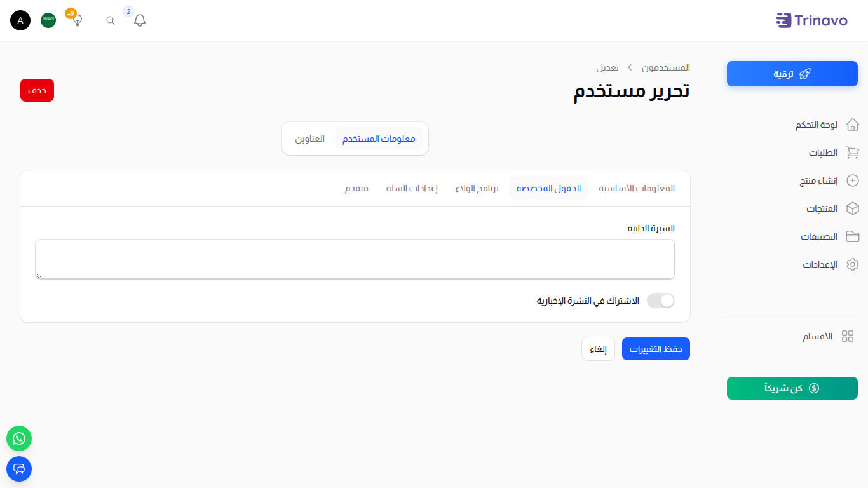Switch to معلومات المستخدم tab
868x488 pixels.
[x=379, y=139]
